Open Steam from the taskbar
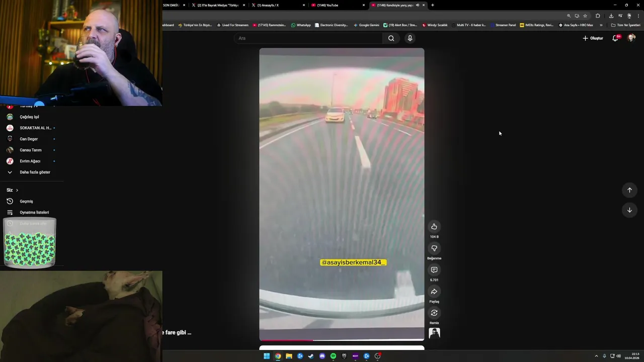Viewport: 644px width, 362px height. (311, 356)
